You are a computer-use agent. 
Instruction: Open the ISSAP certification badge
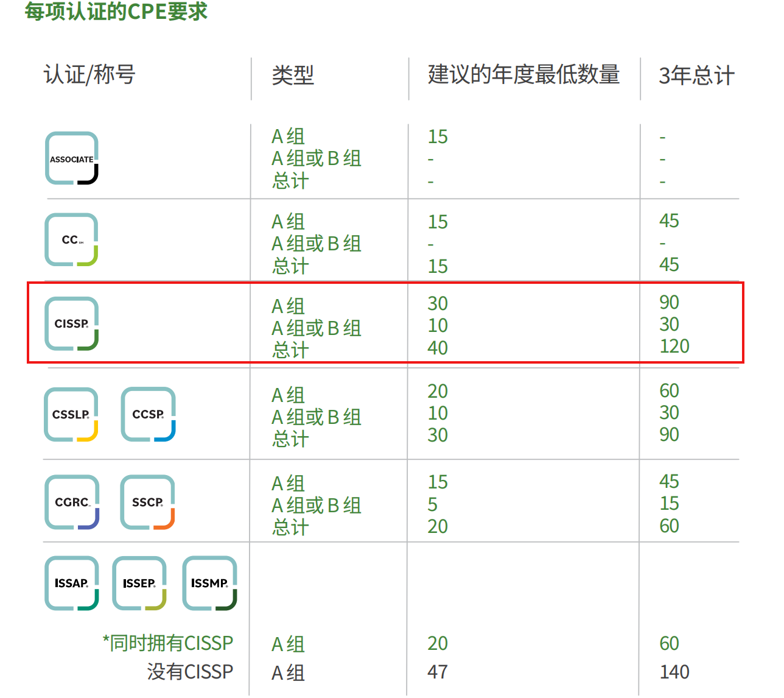pos(71,582)
